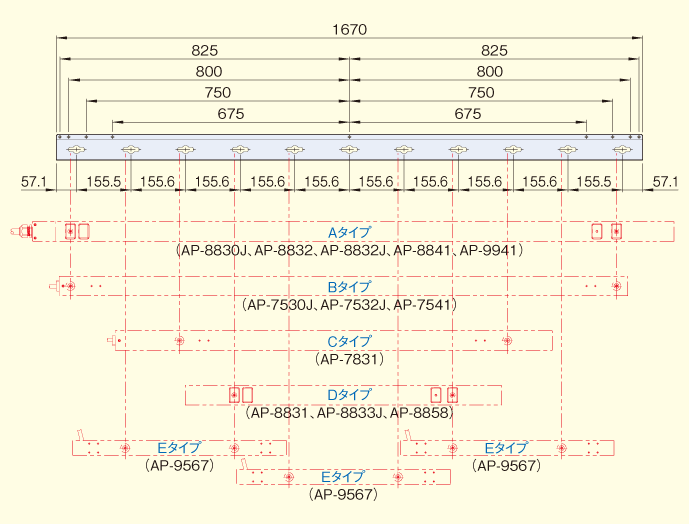
Task: Click the blue Dタイプ label
Action: coord(349,395)
